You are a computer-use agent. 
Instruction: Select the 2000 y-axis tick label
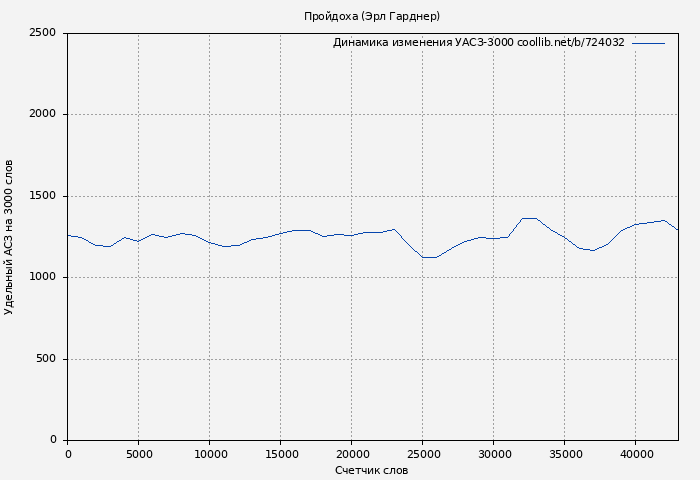pyautogui.click(x=43, y=114)
